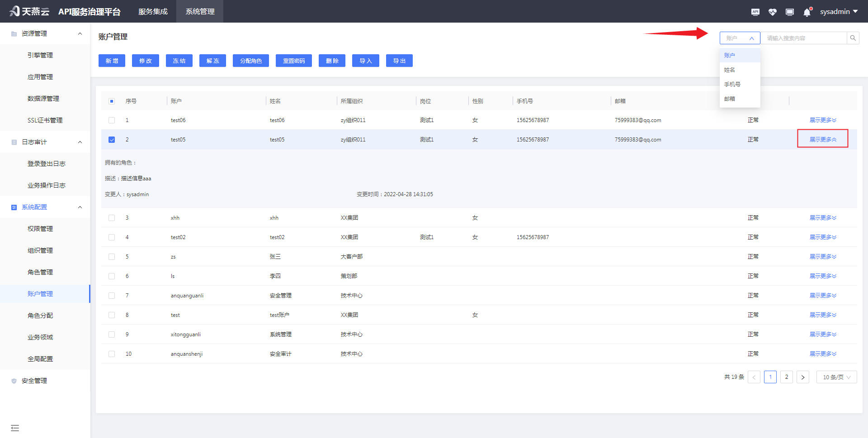Select all rows via the header checkbox

pyautogui.click(x=112, y=101)
